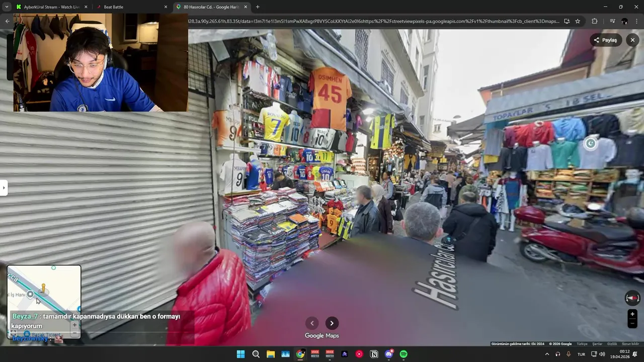The height and width of the screenshot is (362, 644).
Task: Expand the collapsed side panel arrow
Action: tap(4, 188)
